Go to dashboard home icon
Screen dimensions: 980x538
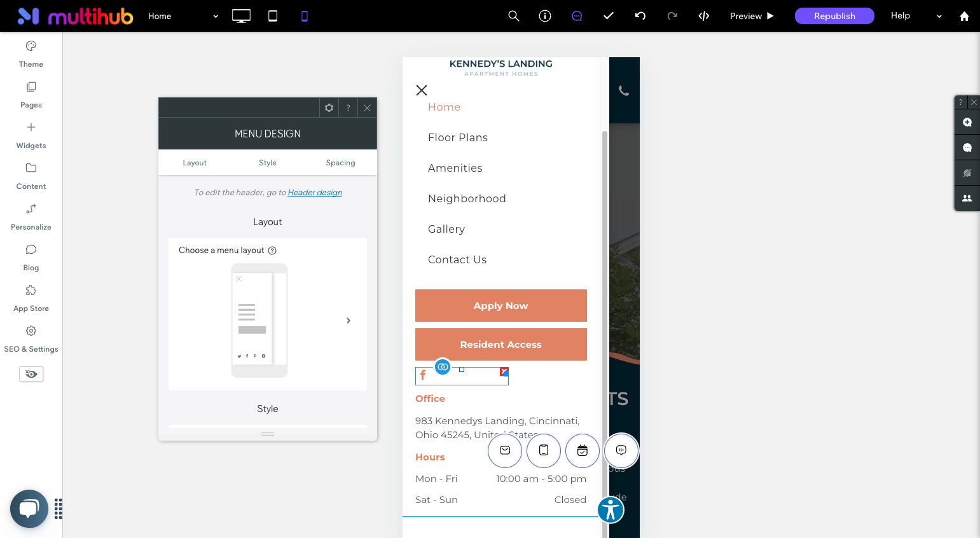964,17
